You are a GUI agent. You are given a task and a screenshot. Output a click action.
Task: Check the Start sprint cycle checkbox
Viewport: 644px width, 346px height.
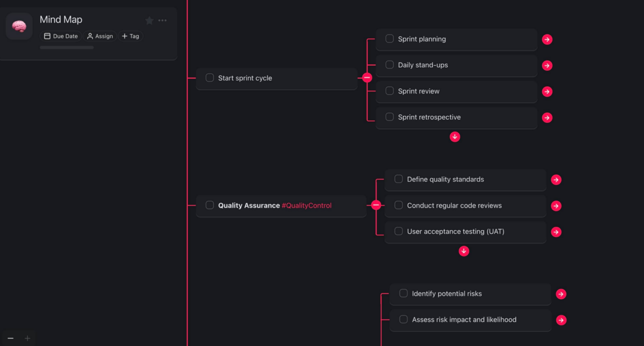pyautogui.click(x=210, y=78)
